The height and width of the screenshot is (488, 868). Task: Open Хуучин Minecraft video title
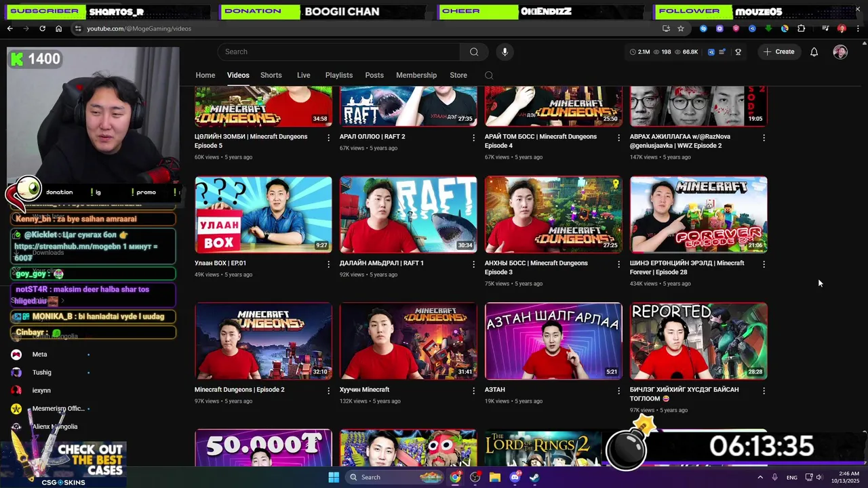click(x=365, y=390)
